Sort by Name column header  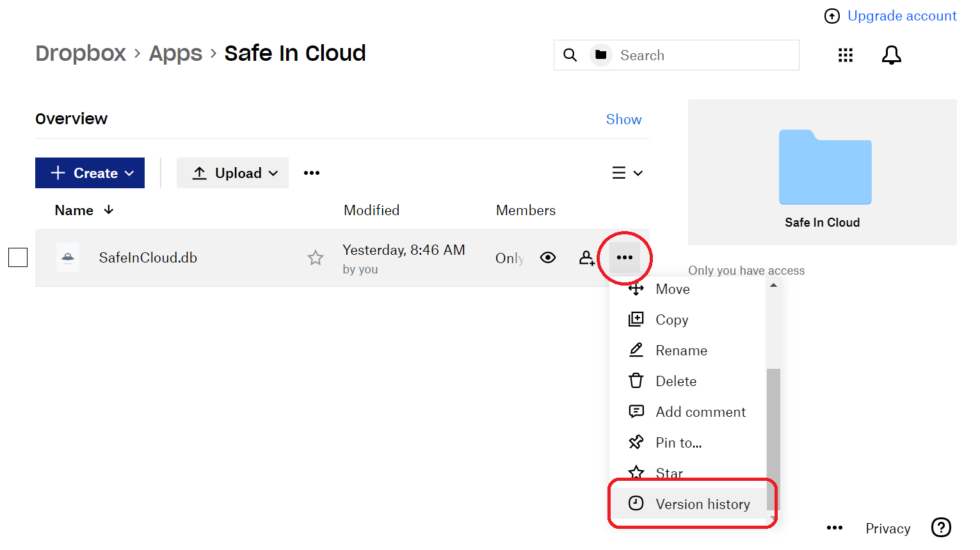(x=74, y=210)
